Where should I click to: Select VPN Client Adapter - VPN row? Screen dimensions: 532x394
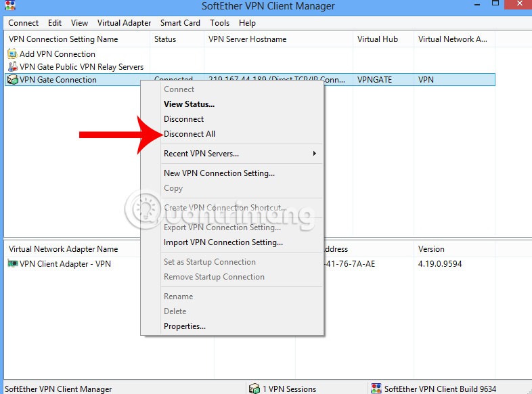[65, 264]
